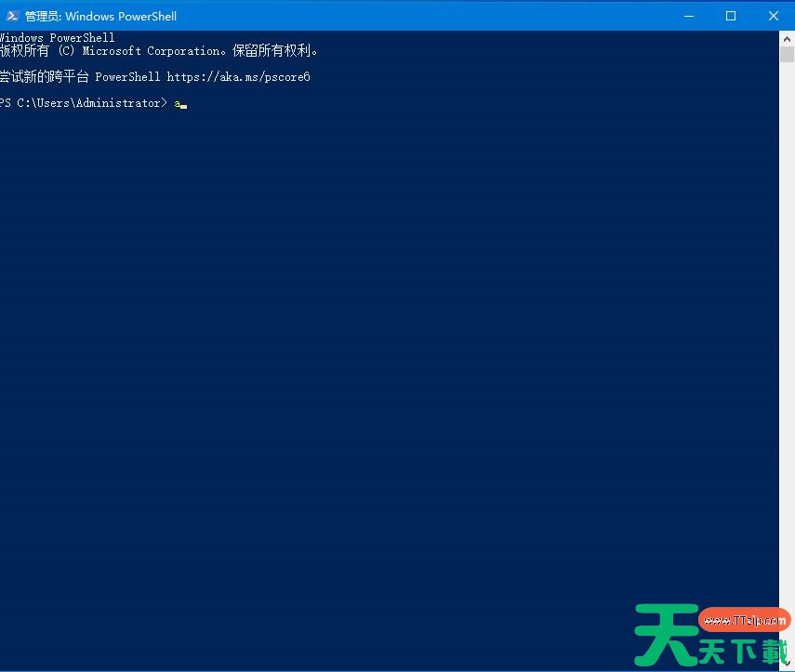Image resolution: width=795 pixels, height=672 pixels.
Task: Click the PS C:\Users\Administrator prompt
Action: [83, 103]
